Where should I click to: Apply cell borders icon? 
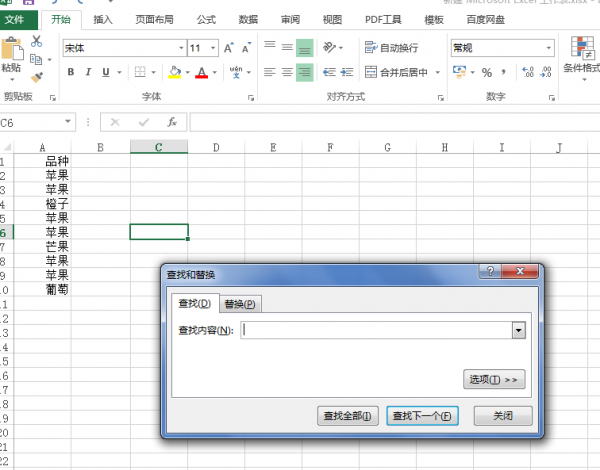click(x=140, y=72)
